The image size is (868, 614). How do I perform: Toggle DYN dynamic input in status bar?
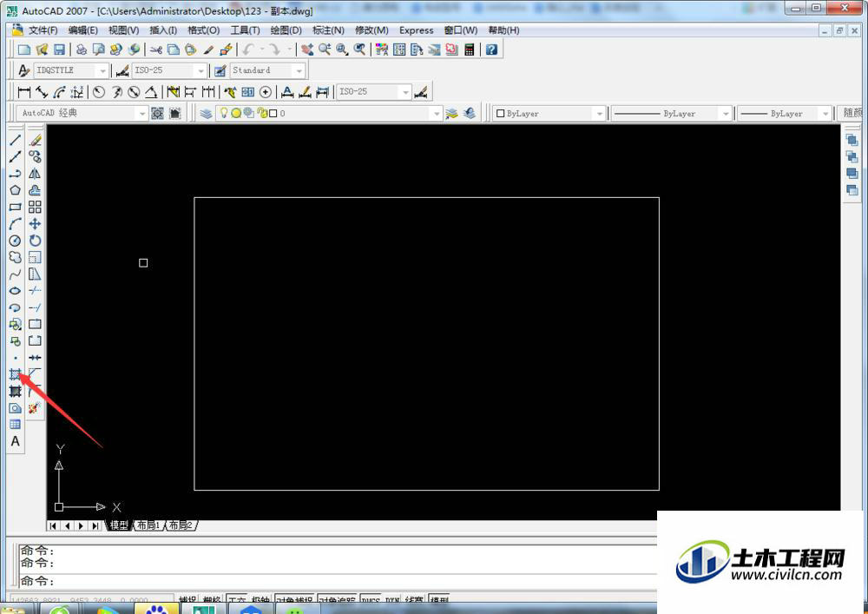point(392,600)
